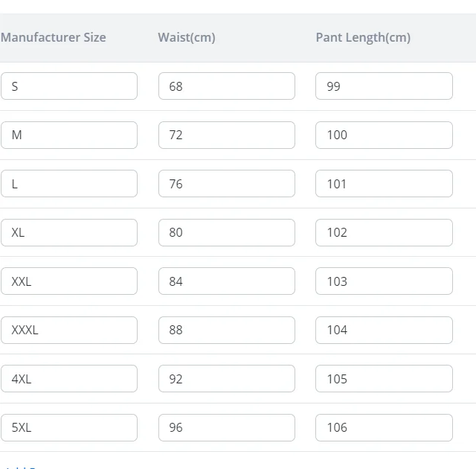Screen dimensions: 476x469
Task: Edit the Waist field with value 84
Action: (226, 281)
